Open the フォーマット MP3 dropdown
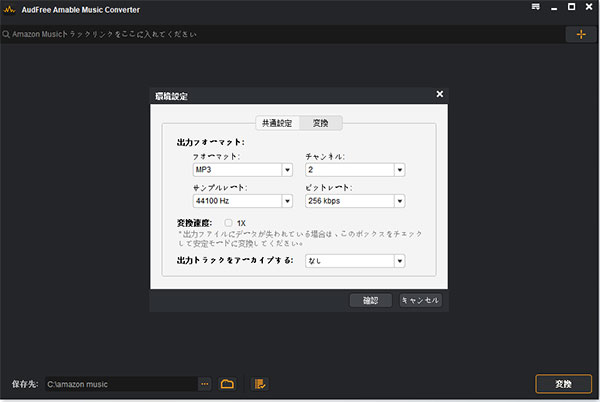Screen dimensions: 600x402 (x=243, y=170)
